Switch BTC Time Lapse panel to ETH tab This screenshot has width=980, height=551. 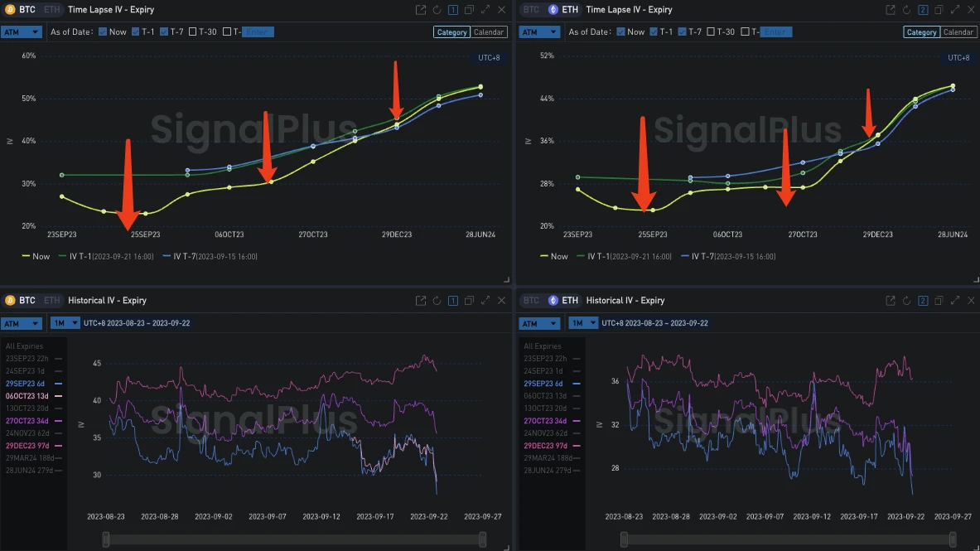pyautogui.click(x=52, y=10)
